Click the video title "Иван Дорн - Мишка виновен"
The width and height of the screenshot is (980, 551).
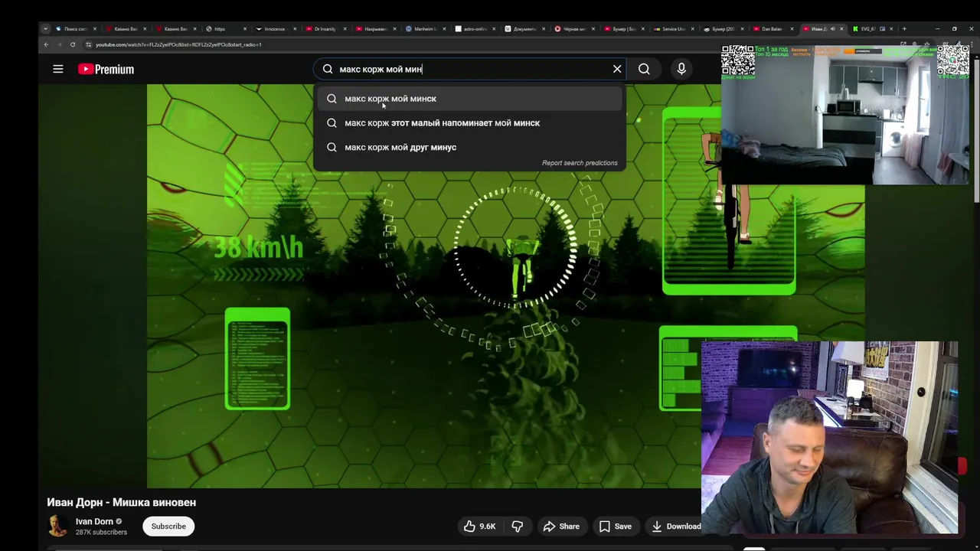pyautogui.click(x=122, y=503)
